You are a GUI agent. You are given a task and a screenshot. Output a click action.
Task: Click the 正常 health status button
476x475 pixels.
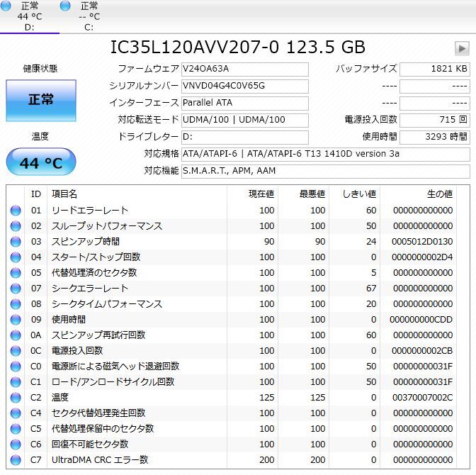point(41,101)
